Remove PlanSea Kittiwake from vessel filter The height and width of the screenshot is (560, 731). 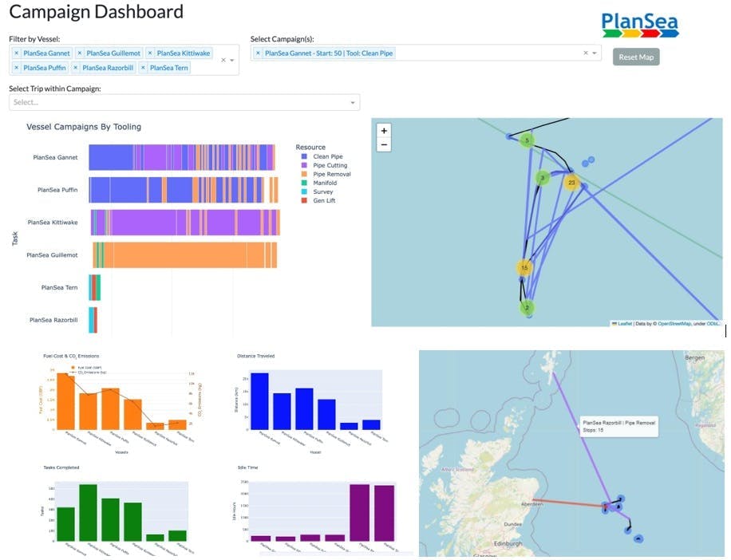pyautogui.click(x=150, y=53)
